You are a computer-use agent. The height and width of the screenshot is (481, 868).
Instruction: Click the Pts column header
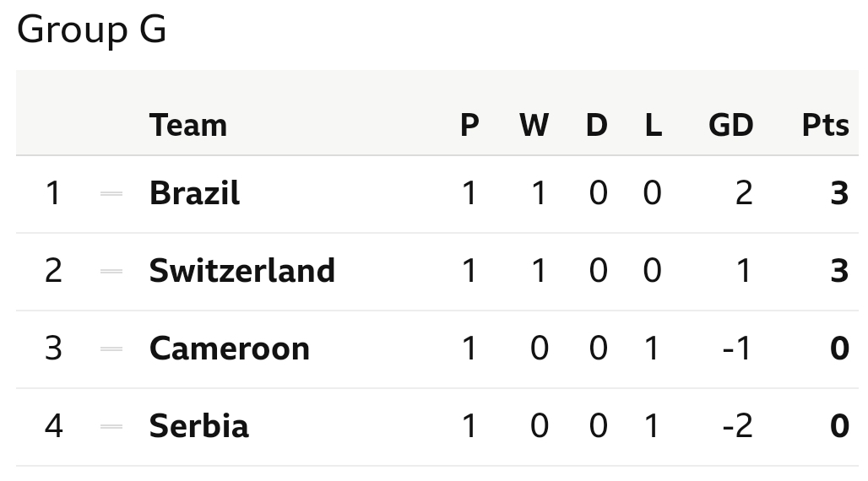click(x=825, y=125)
